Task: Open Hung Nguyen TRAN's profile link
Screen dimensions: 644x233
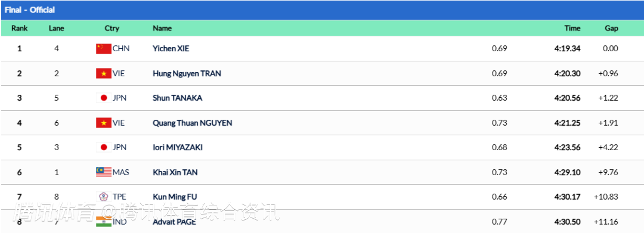Action: click(x=187, y=73)
